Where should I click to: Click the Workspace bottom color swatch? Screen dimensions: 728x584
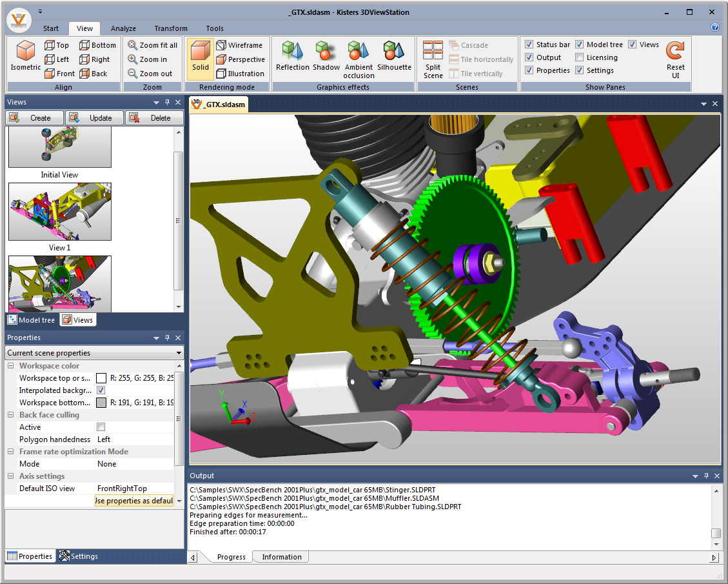coord(101,403)
